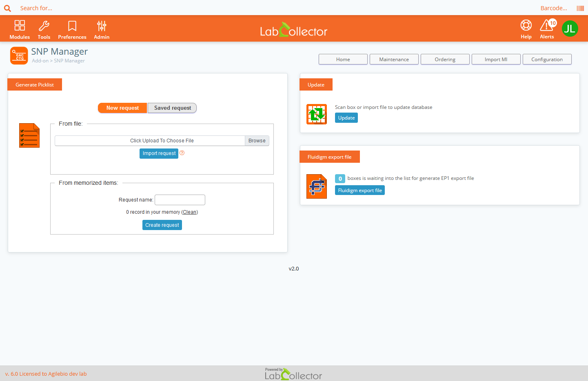Click the 'Scan box or import file' description text
Image resolution: width=588 pixels, height=381 pixels.
tap(384, 107)
